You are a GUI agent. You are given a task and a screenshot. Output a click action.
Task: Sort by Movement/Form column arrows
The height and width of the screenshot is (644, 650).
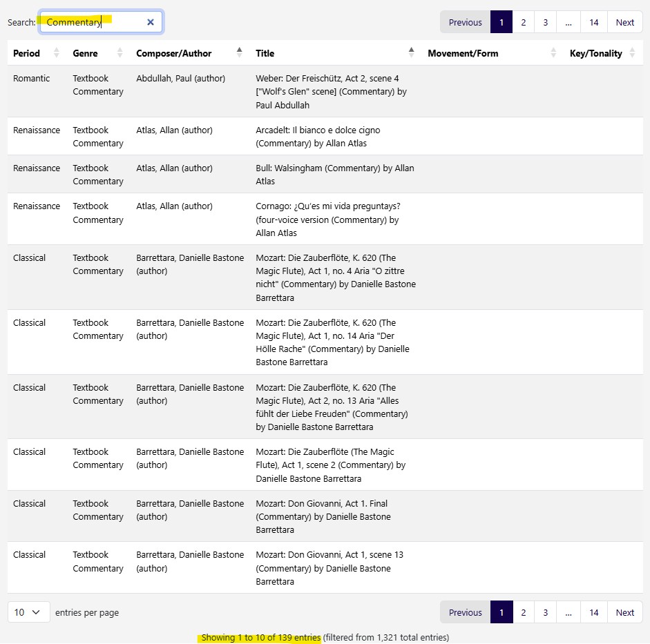[x=553, y=53]
